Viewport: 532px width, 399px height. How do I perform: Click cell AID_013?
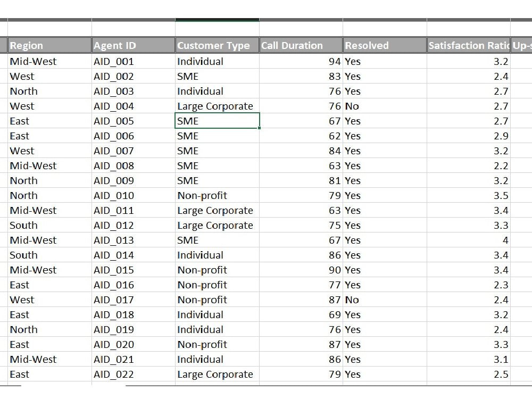click(x=134, y=240)
